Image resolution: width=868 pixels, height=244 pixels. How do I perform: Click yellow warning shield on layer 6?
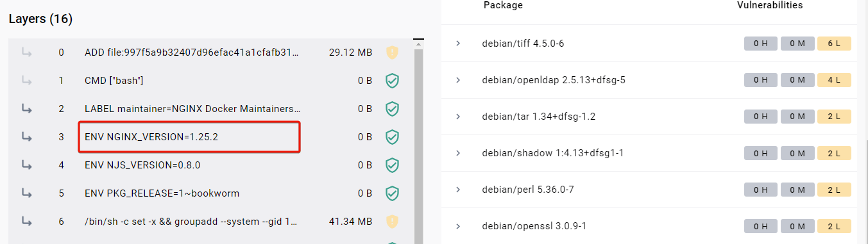(392, 222)
